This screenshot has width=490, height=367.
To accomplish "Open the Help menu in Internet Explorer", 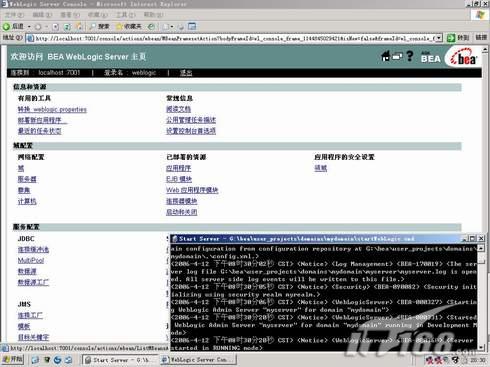I will (153, 15).
